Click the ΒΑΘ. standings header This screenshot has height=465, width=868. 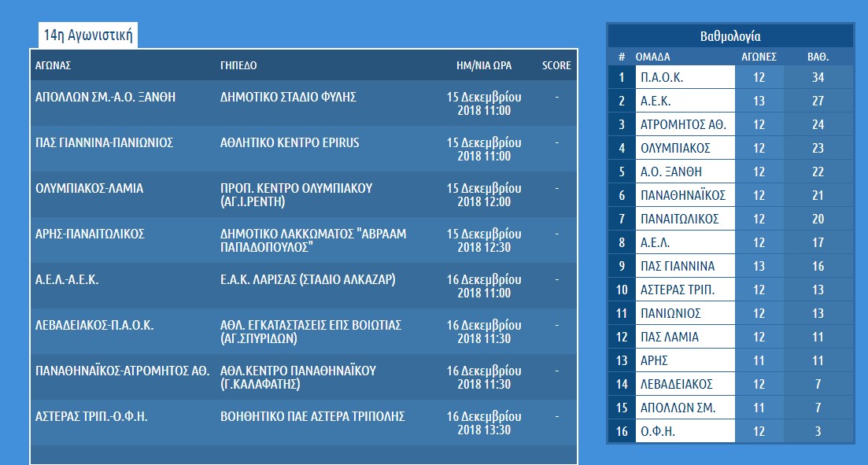[x=818, y=57]
